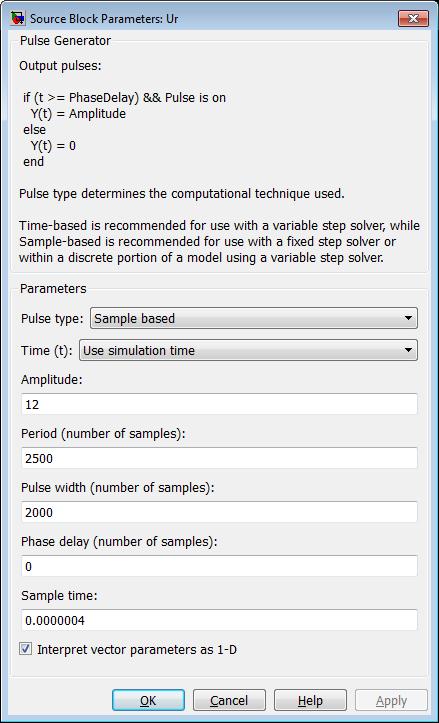Click the Simulink icon in title bar
The height and width of the screenshot is (723, 439).
18,19
